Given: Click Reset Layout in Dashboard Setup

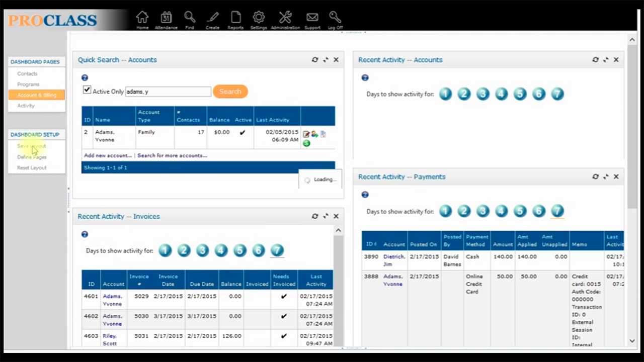Looking at the screenshot, I should [32, 167].
